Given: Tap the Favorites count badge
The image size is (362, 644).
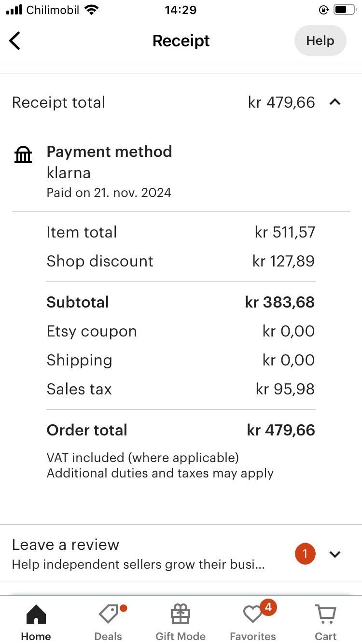Looking at the screenshot, I should (268, 608).
